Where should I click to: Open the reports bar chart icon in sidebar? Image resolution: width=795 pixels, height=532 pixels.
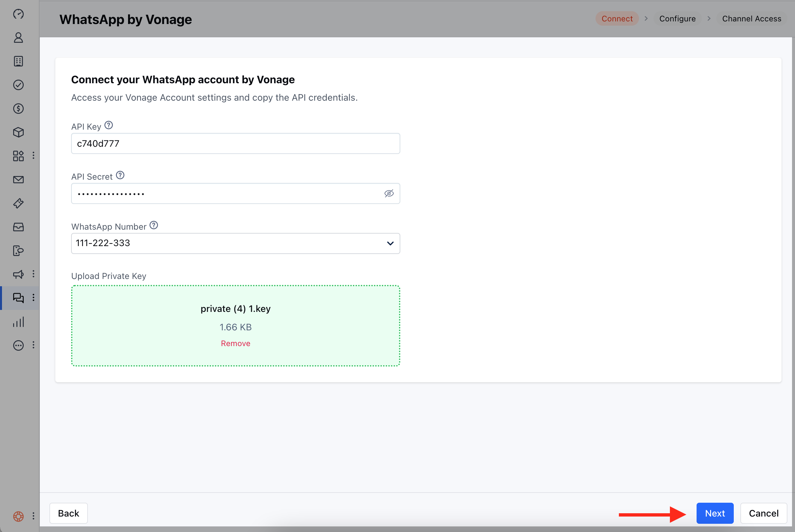[x=18, y=322]
